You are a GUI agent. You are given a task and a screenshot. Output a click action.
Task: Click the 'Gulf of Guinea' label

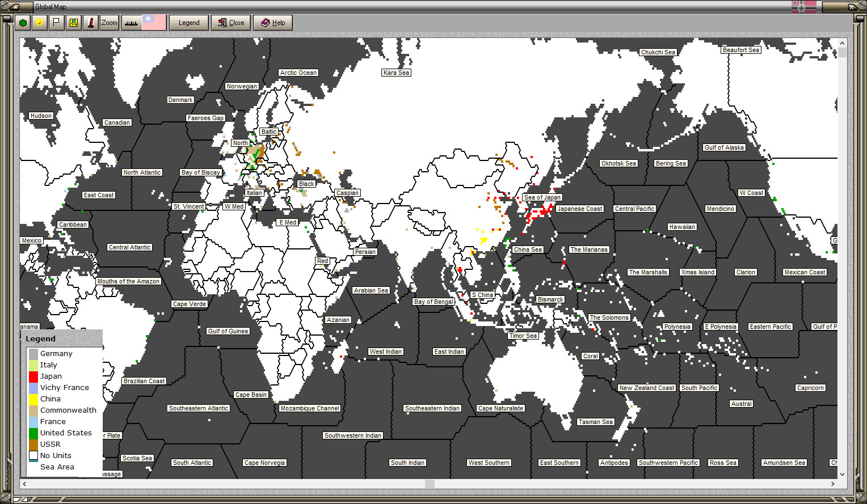pos(228,331)
